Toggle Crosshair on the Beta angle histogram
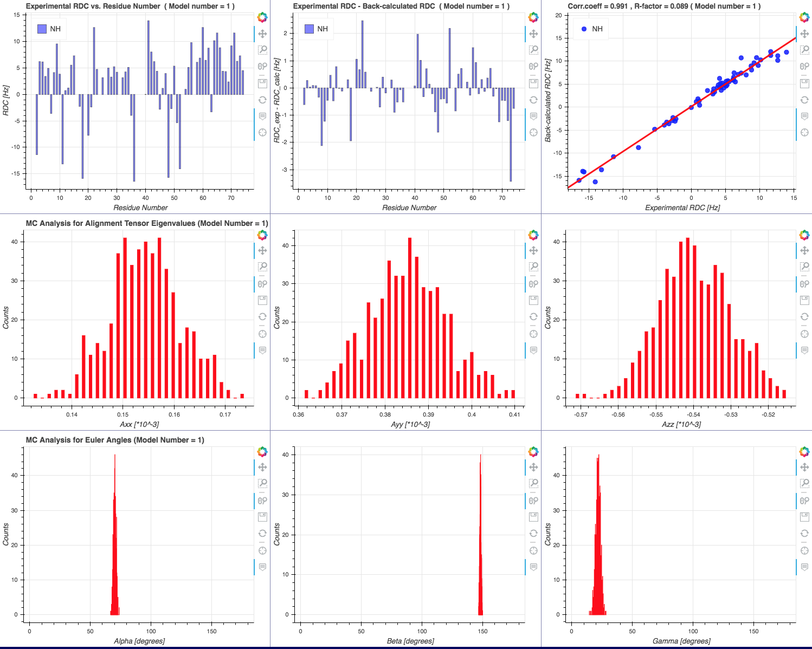812x649 pixels. (533, 550)
